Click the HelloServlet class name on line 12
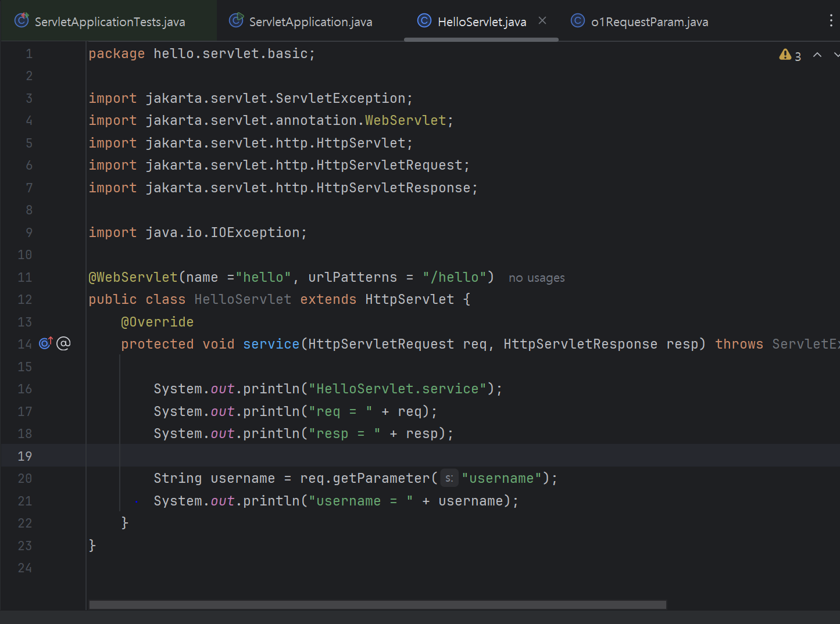 pyautogui.click(x=243, y=299)
